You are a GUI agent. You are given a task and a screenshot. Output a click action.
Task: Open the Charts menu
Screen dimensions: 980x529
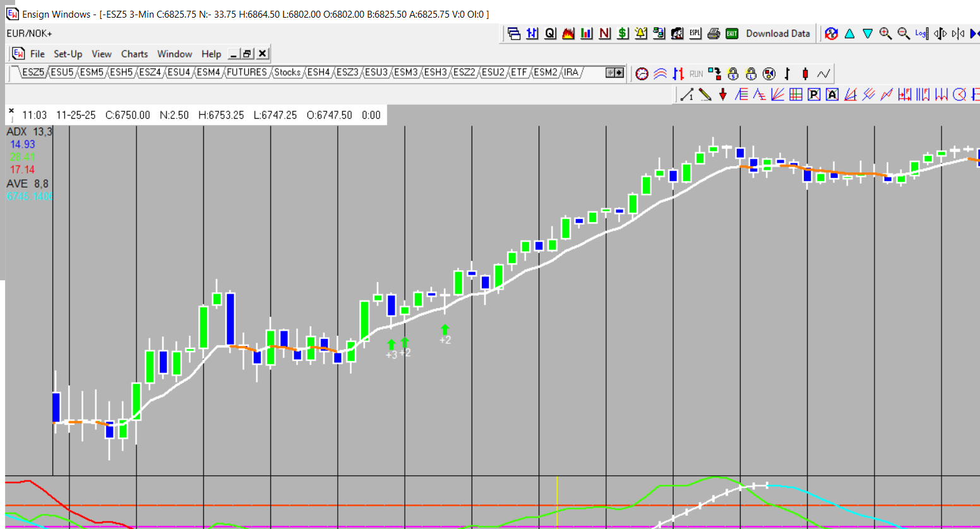click(134, 54)
